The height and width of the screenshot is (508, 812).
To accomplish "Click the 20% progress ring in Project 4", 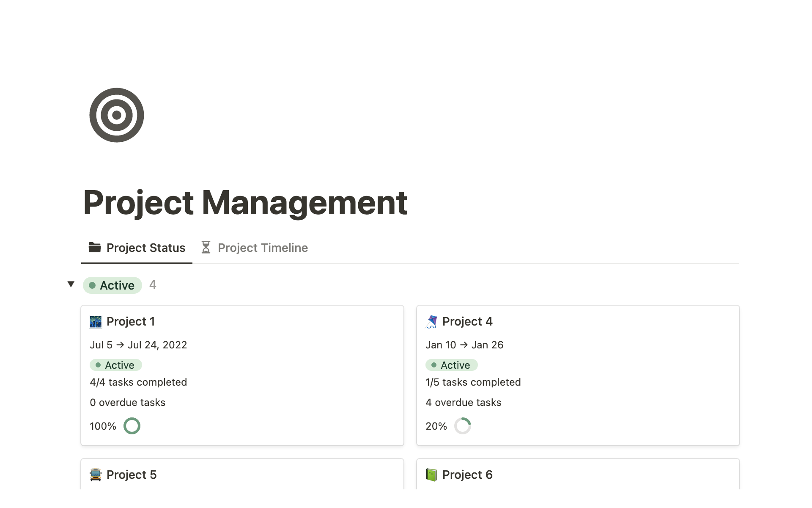I will click(462, 426).
